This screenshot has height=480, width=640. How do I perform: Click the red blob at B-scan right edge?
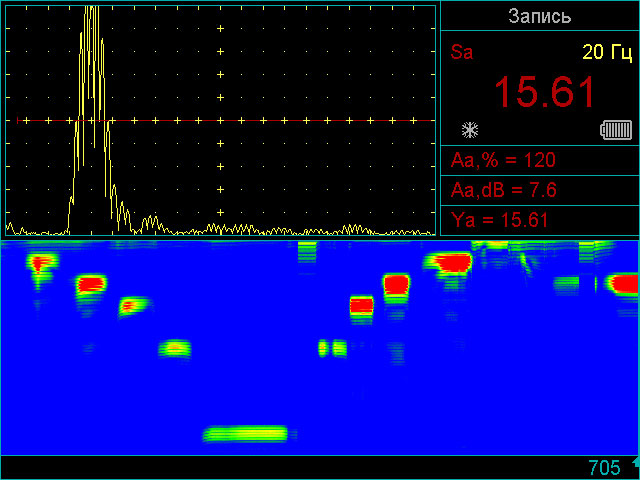pos(625,284)
